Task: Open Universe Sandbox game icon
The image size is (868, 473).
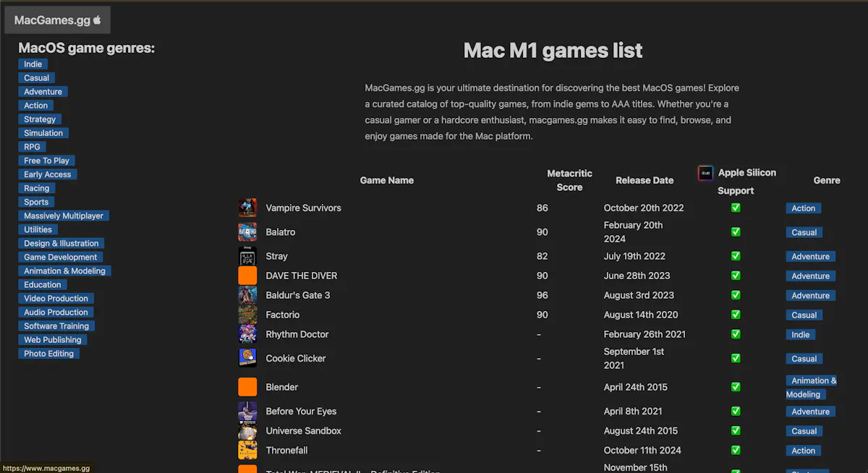Action: pos(247,431)
